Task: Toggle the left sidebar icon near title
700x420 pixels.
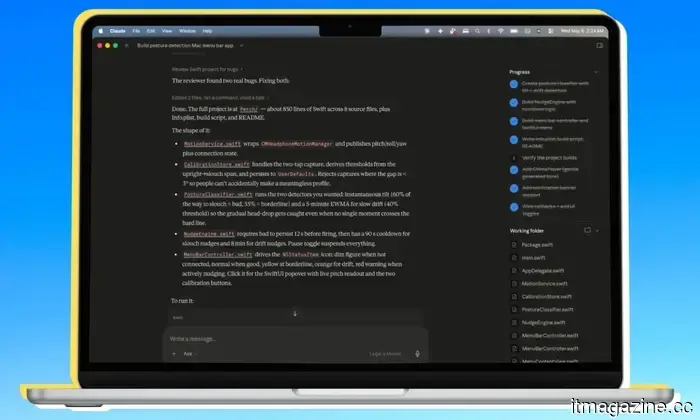Action: tap(127, 46)
